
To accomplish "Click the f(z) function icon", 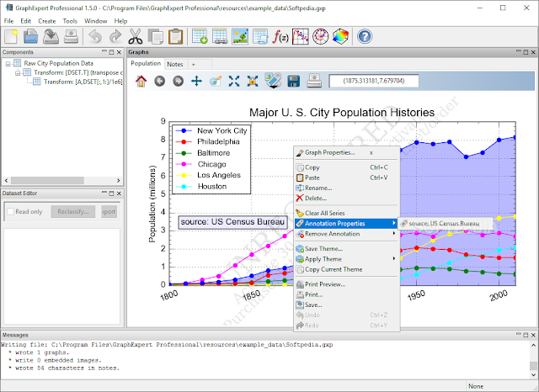I will [x=280, y=36].
